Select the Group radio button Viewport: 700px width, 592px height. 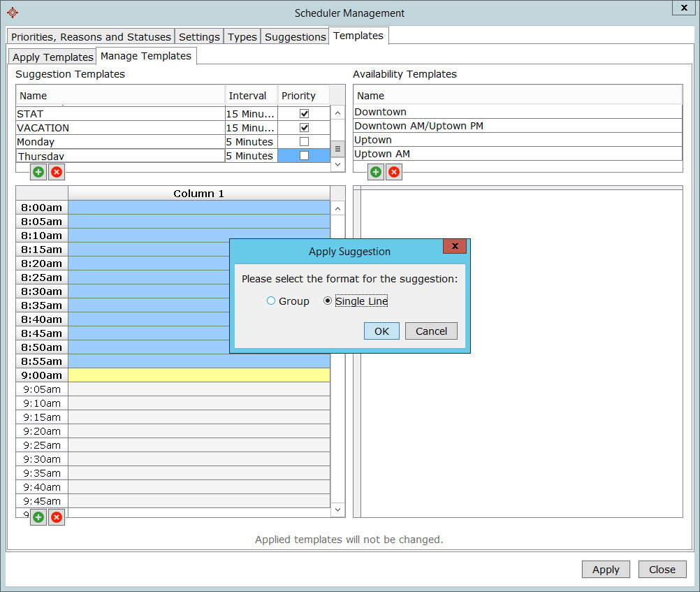pyautogui.click(x=271, y=301)
